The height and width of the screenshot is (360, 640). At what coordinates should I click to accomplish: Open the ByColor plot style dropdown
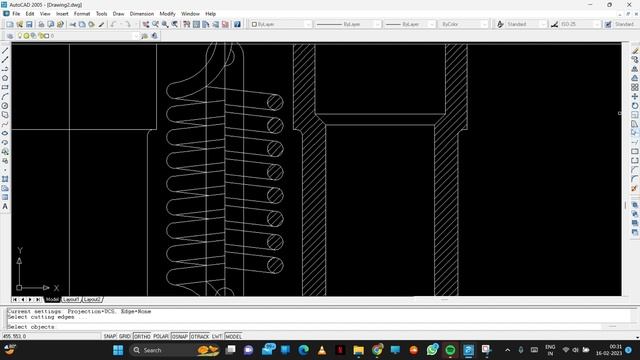(463, 24)
